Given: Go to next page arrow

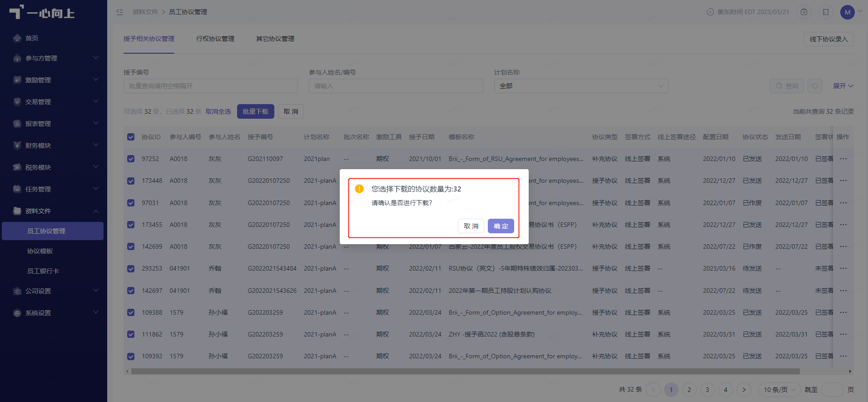Looking at the screenshot, I should point(744,390).
